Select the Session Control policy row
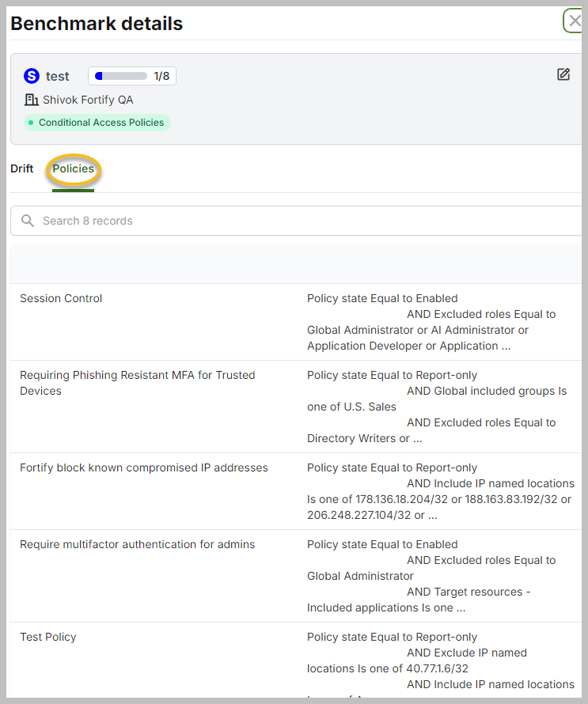The height and width of the screenshot is (704, 588). [61, 298]
